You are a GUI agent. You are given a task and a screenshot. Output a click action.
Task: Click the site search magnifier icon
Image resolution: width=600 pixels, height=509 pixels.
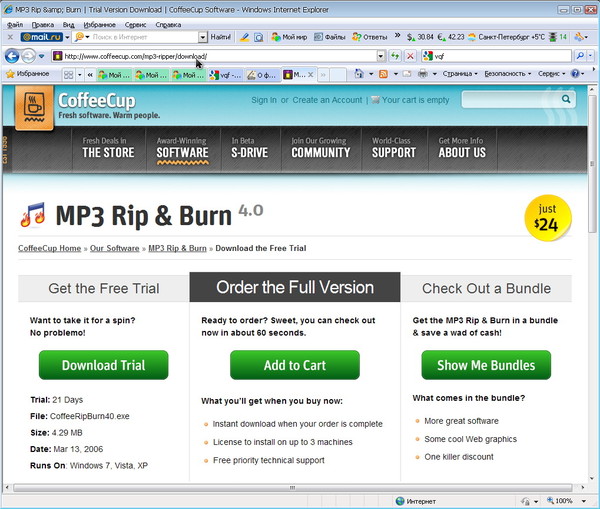(566, 99)
